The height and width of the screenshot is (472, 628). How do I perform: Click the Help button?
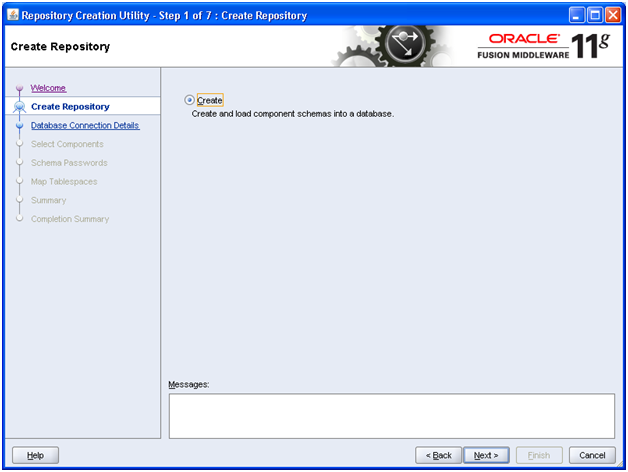pos(35,455)
